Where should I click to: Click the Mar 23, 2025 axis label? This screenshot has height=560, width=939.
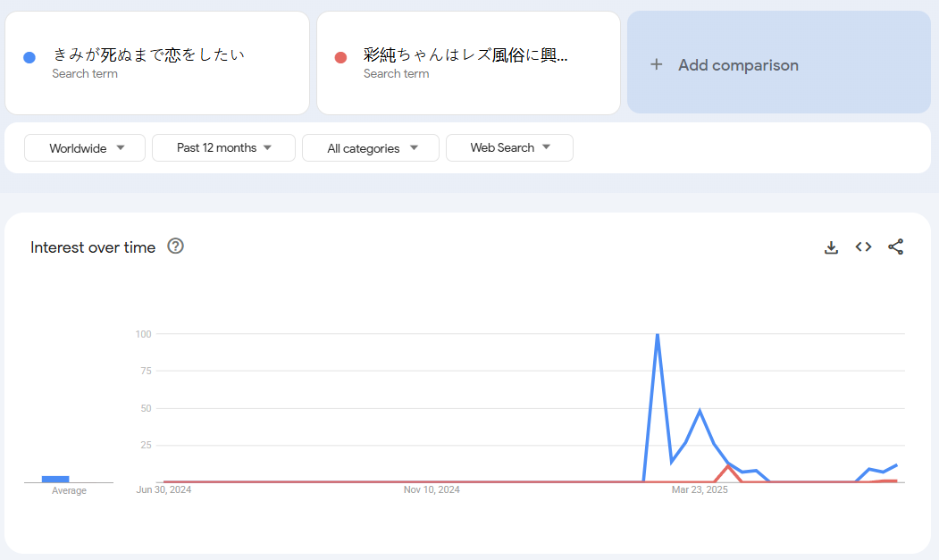tap(700, 490)
